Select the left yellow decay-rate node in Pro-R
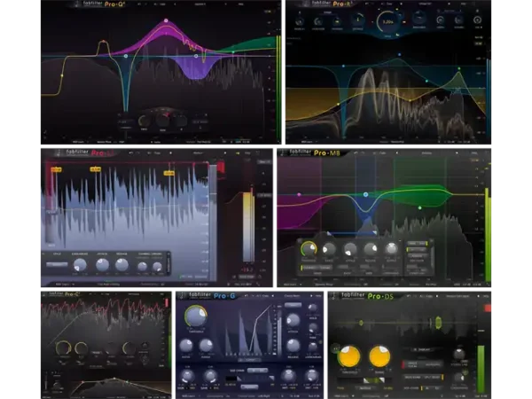 (x=338, y=104)
